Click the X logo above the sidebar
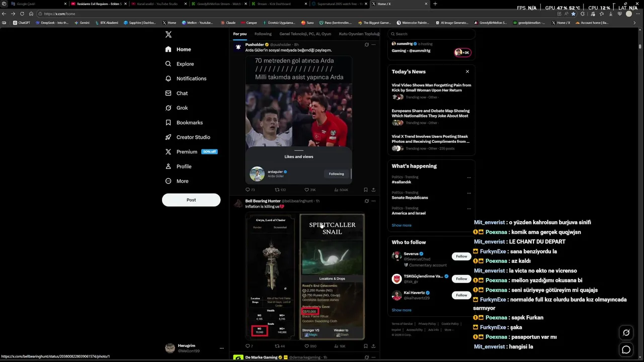This screenshot has height=362, width=644. pos(169,34)
